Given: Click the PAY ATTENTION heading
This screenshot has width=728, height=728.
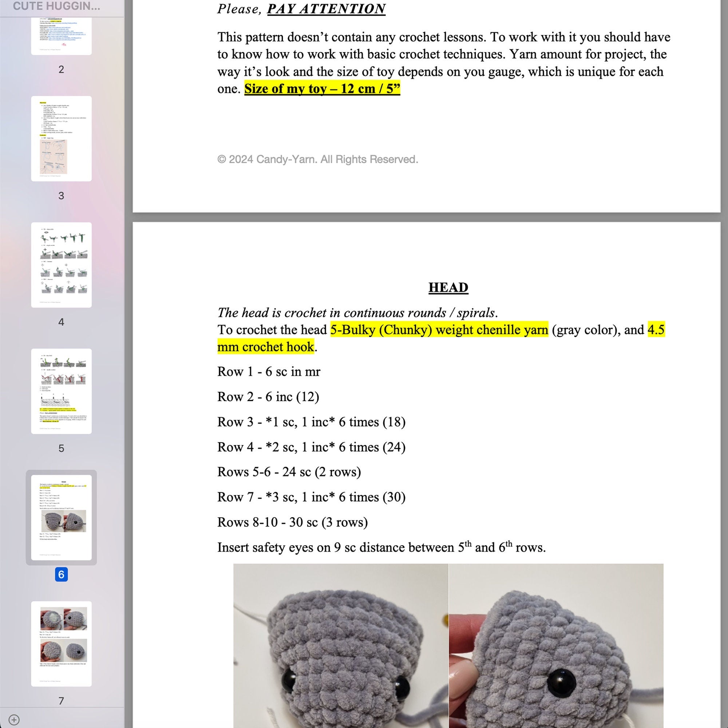Looking at the screenshot, I should tap(325, 8).
